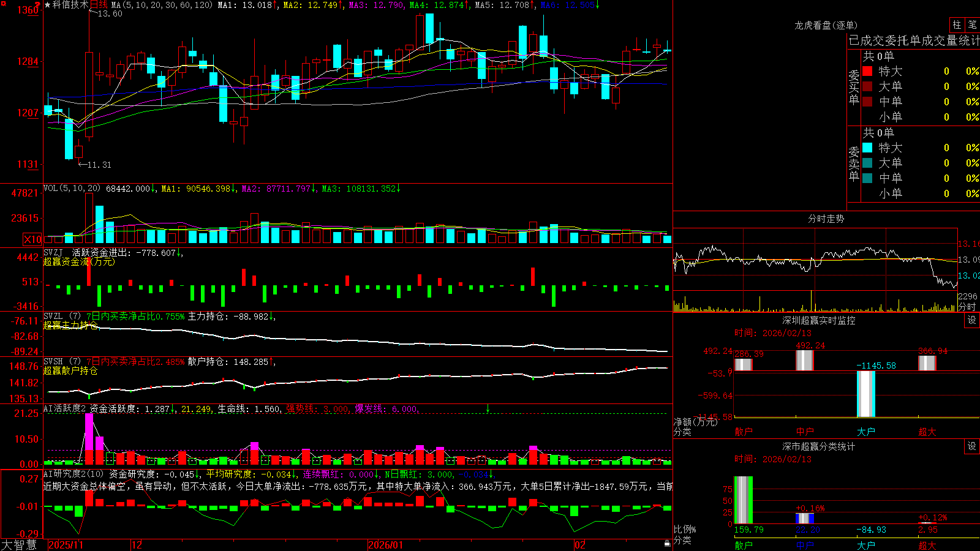Click the 深圳超赢实时监控 title
Image resolution: width=980 pixels, height=551 pixels.
[819, 320]
